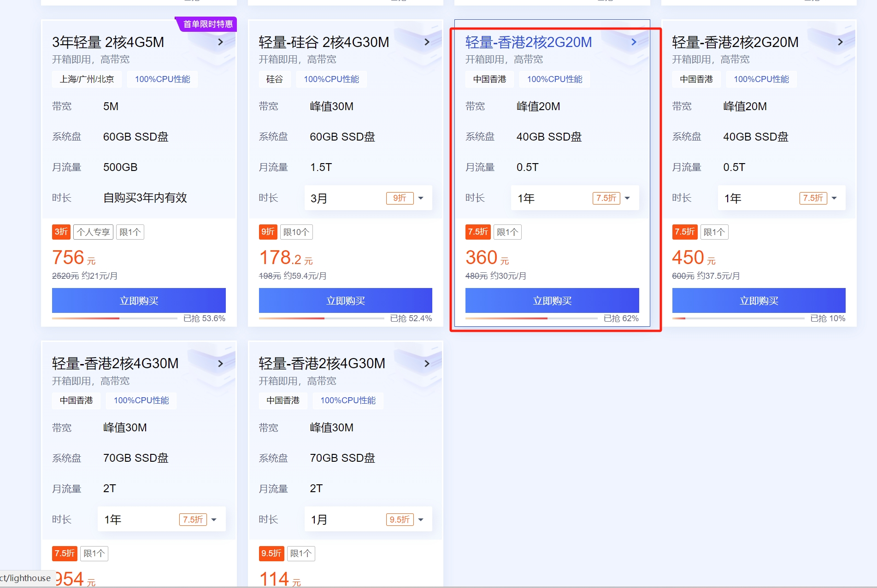Click title arrow on 9.5折 香港2核4G30M card

point(427,364)
